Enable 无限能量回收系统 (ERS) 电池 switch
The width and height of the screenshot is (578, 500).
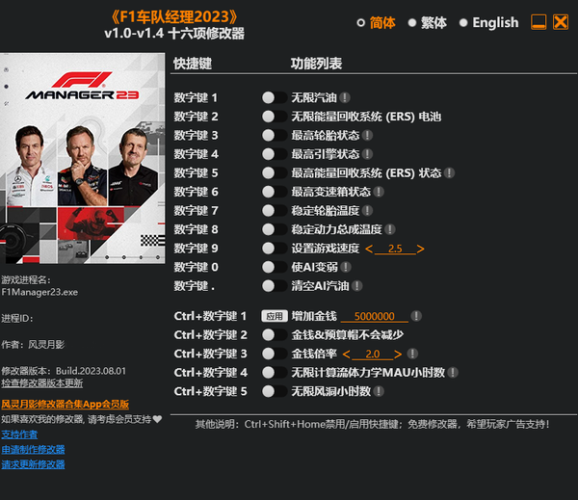[274, 117]
